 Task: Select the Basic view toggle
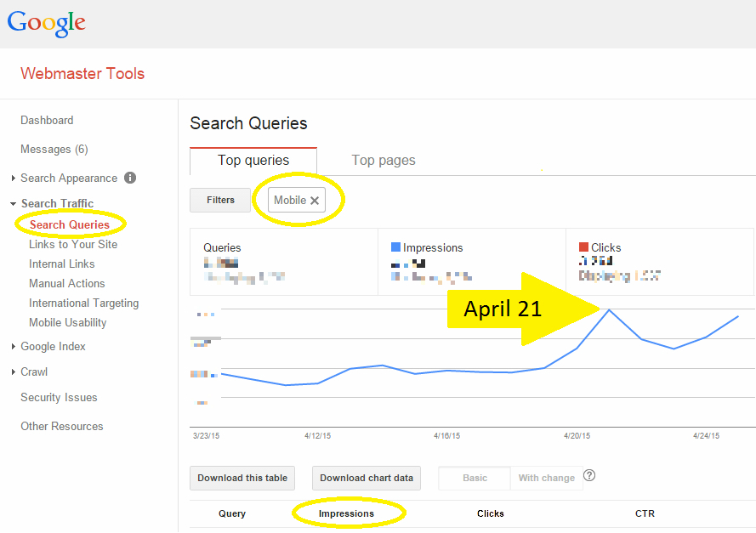coord(475,478)
